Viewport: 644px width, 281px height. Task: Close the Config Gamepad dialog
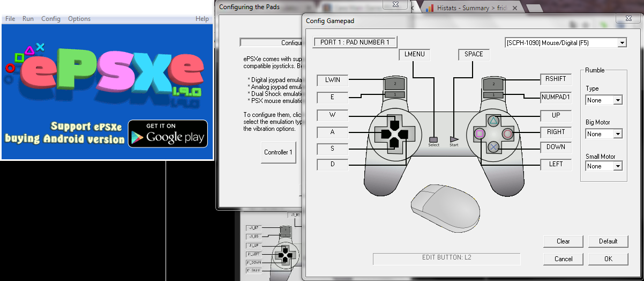(x=627, y=18)
